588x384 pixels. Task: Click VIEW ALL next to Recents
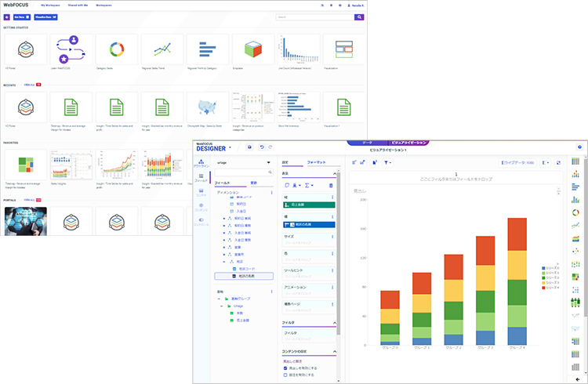[29, 85]
